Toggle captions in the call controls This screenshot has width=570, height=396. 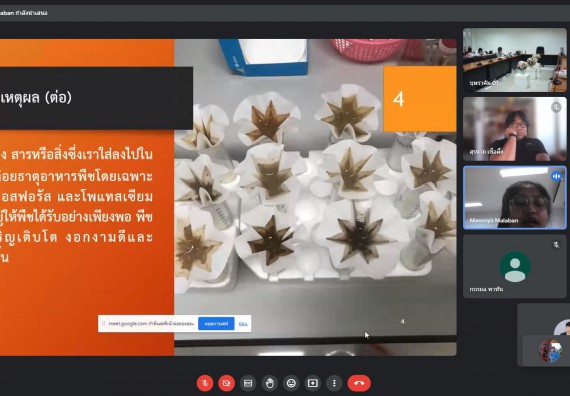coord(248,383)
